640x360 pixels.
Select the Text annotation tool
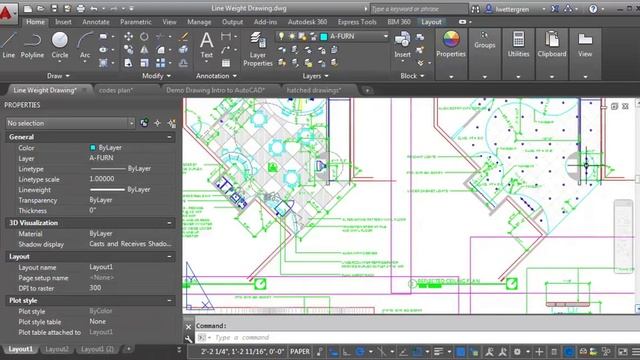coord(206,45)
